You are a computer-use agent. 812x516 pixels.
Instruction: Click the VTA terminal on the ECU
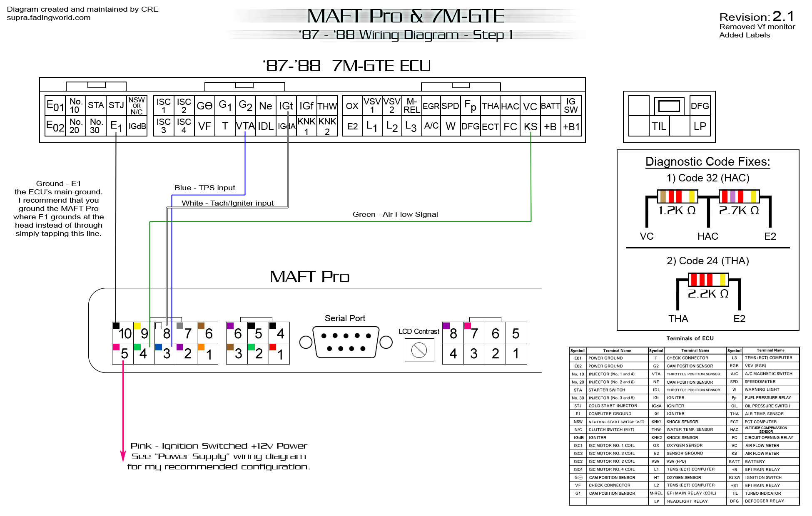pos(245,126)
